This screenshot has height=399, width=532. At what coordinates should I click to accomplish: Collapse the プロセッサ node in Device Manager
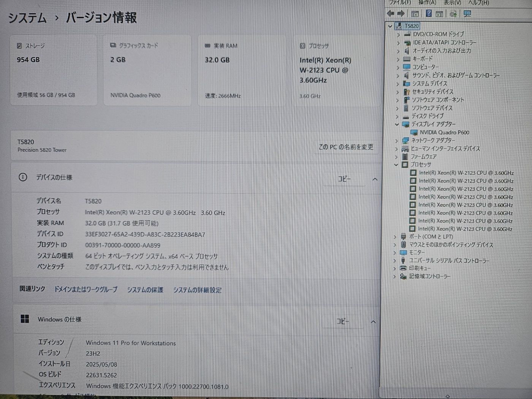tap(396, 165)
